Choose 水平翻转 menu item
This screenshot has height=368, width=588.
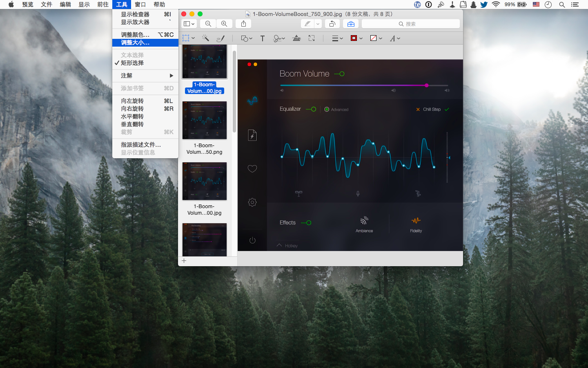tap(145, 117)
